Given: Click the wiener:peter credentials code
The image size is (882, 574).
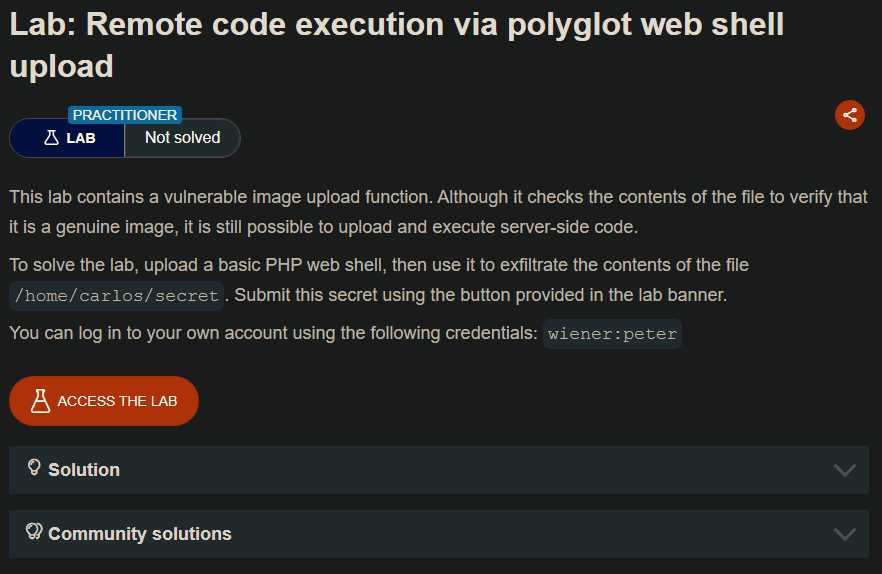Looking at the screenshot, I should pyautogui.click(x=612, y=334).
